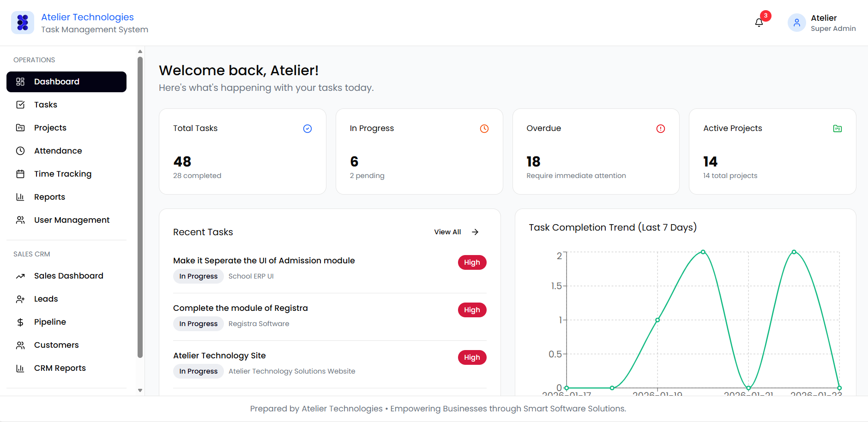
Task: Click the View All link
Action: pyautogui.click(x=447, y=232)
